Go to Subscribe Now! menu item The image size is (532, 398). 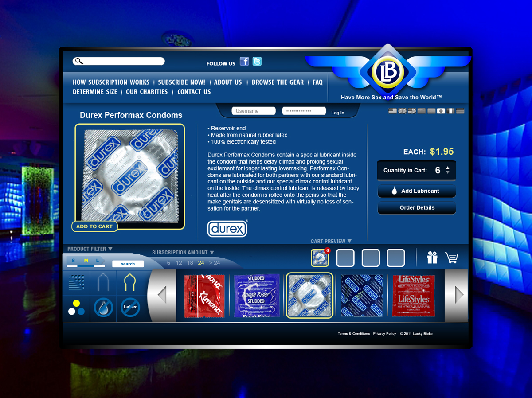[182, 82]
